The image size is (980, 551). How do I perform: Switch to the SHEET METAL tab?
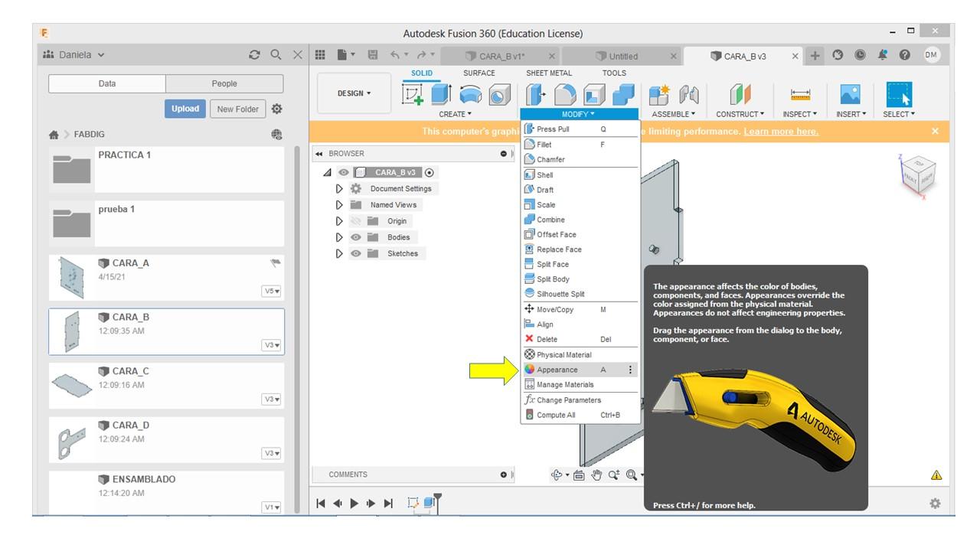click(x=549, y=73)
